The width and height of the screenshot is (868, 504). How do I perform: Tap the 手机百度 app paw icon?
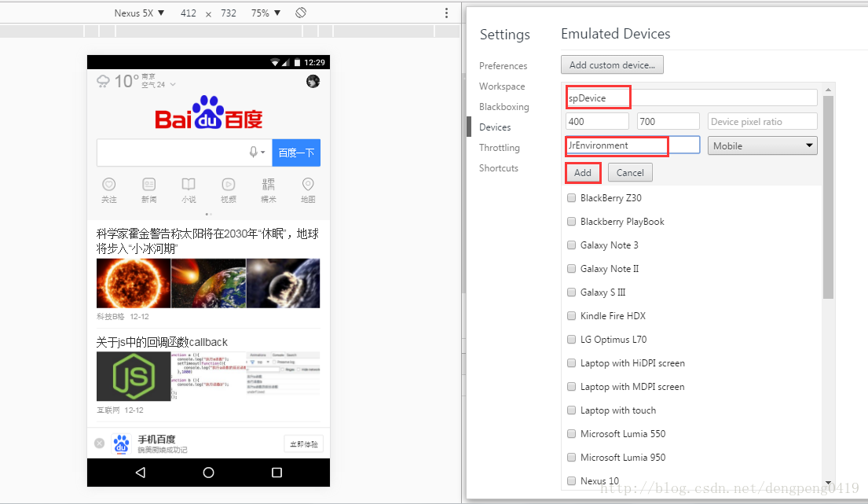click(121, 443)
